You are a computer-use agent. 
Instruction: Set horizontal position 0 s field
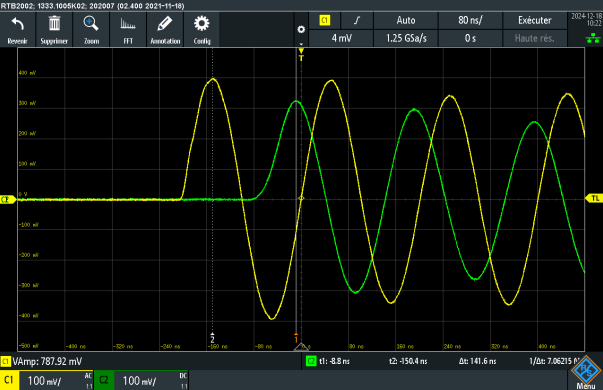coord(470,38)
